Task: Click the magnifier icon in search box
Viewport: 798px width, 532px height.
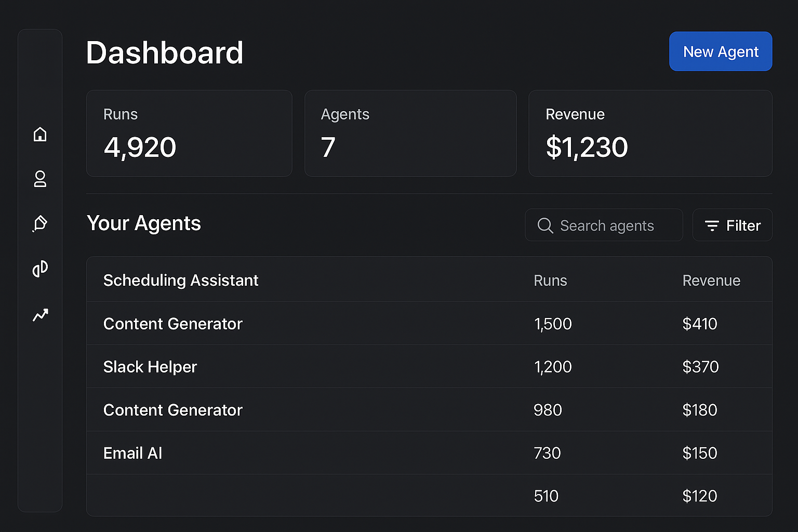Action: click(545, 225)
